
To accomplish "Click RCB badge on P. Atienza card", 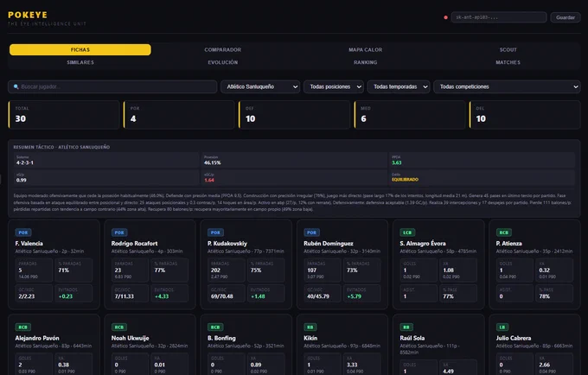I will [504, 232].
